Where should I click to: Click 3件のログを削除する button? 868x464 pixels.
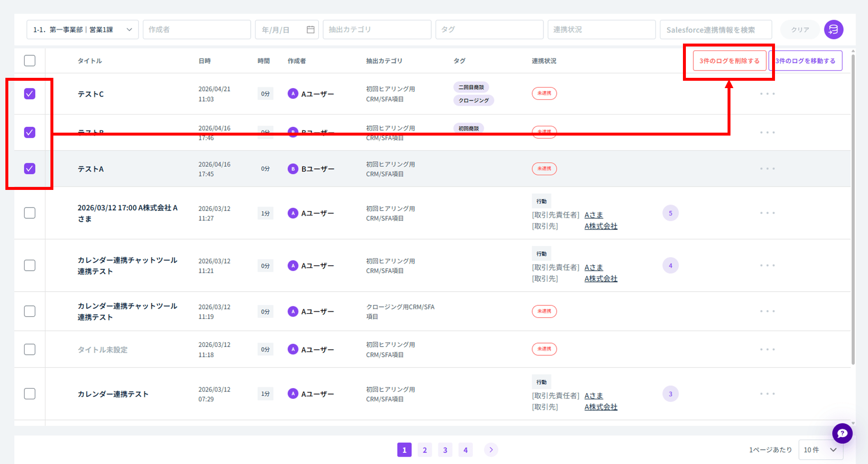(729, 61)
